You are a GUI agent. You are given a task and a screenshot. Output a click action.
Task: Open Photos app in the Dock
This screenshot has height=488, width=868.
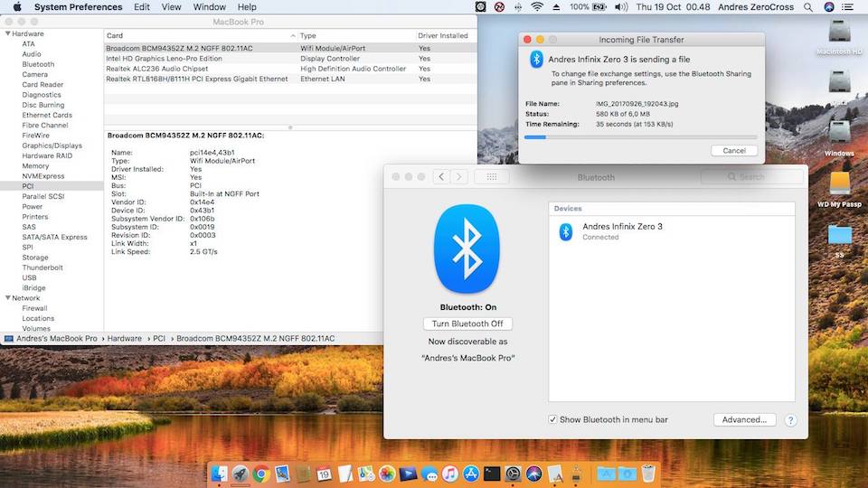pos(387,474)
